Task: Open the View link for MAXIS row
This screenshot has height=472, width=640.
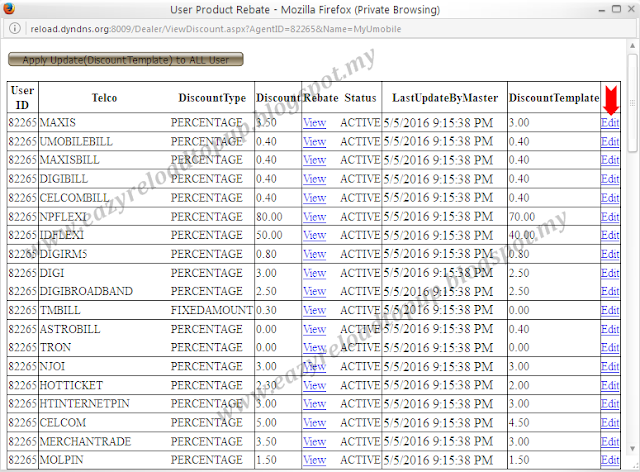Action: (x=314, y=122)
